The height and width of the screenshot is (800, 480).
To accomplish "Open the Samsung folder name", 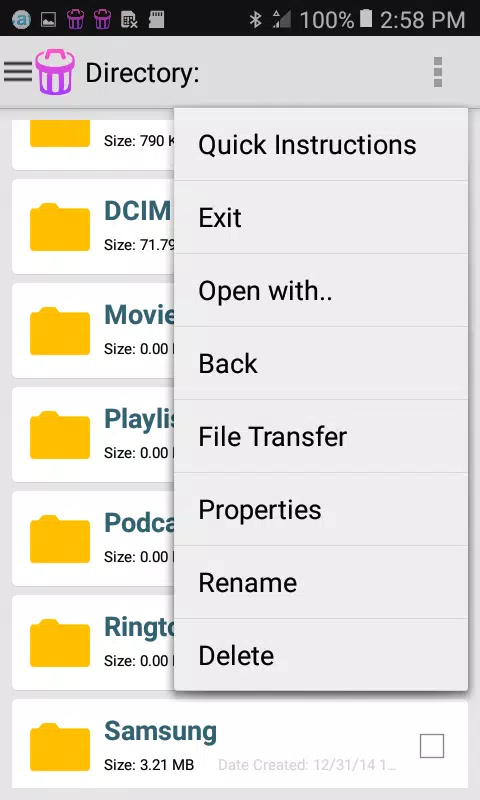I will pyautogui.click(x=160, y=732).
